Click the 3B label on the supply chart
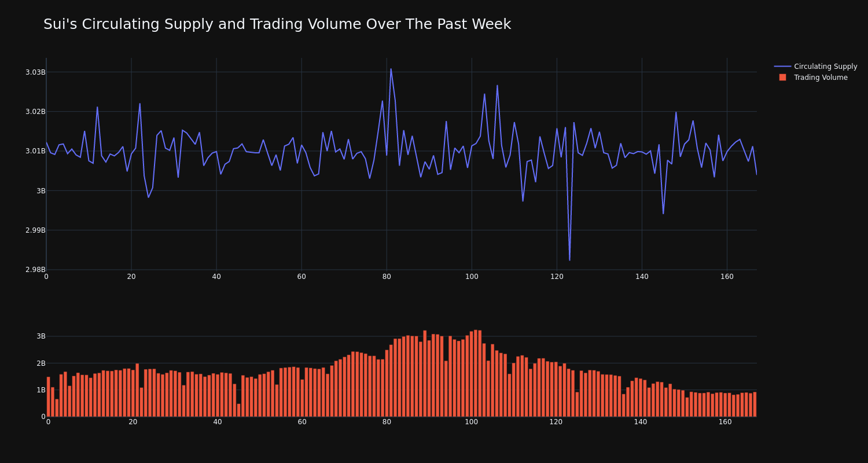This screenshot has height=463, width=868. (41, 191)
